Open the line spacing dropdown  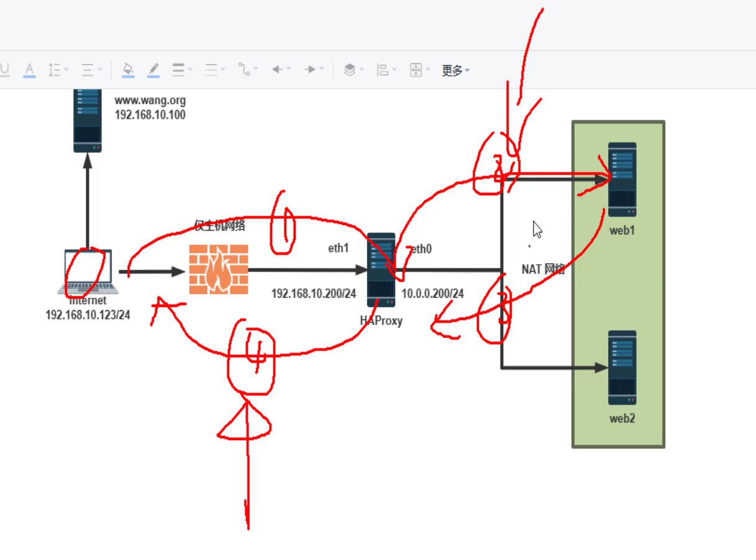click(x=58, y=70)
